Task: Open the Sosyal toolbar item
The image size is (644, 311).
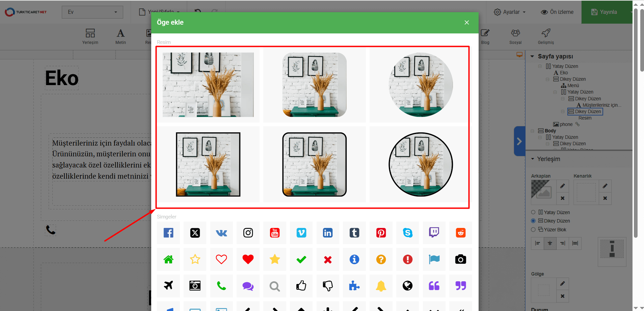Action: click(x=515, y=36)
